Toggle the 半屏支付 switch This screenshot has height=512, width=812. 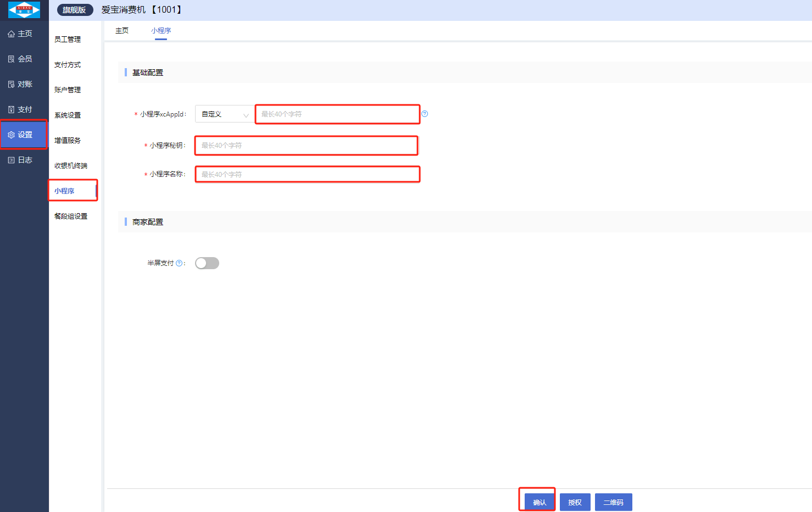point(207,263)
